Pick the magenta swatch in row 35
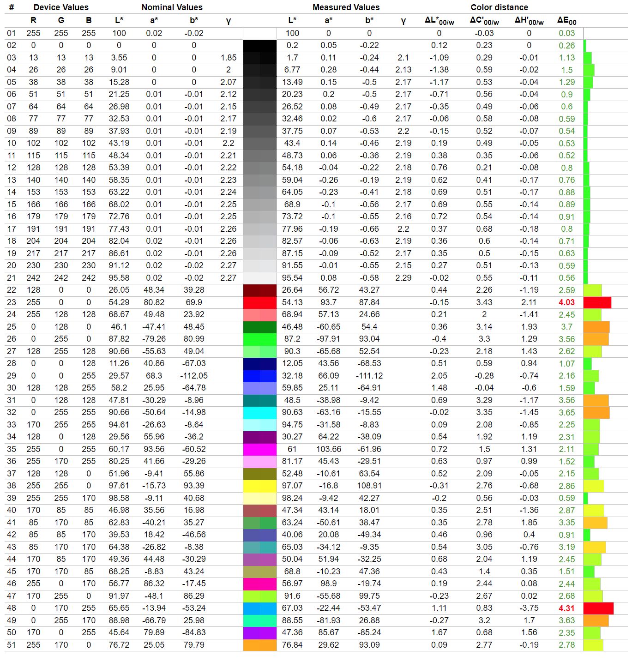 pyautogui.click(x=259, y=449)
